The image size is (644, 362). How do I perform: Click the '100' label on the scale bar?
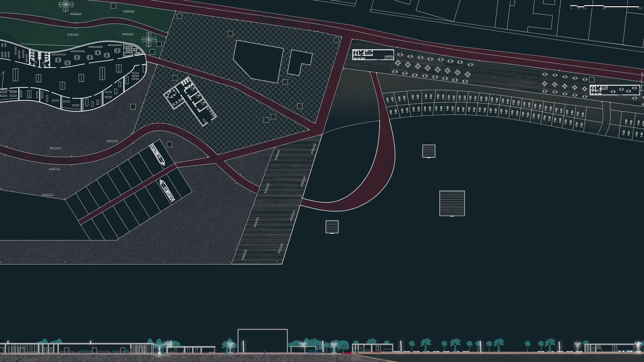pos(639,8)
